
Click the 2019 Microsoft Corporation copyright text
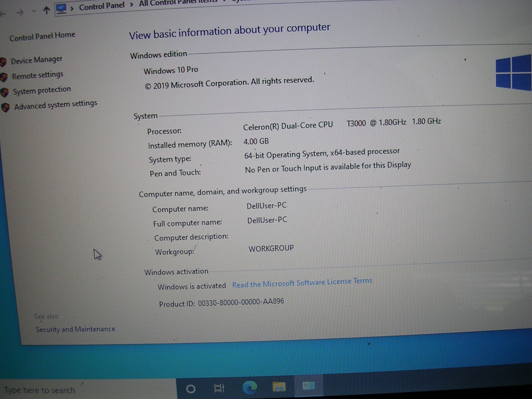click(x=229, y=83)
